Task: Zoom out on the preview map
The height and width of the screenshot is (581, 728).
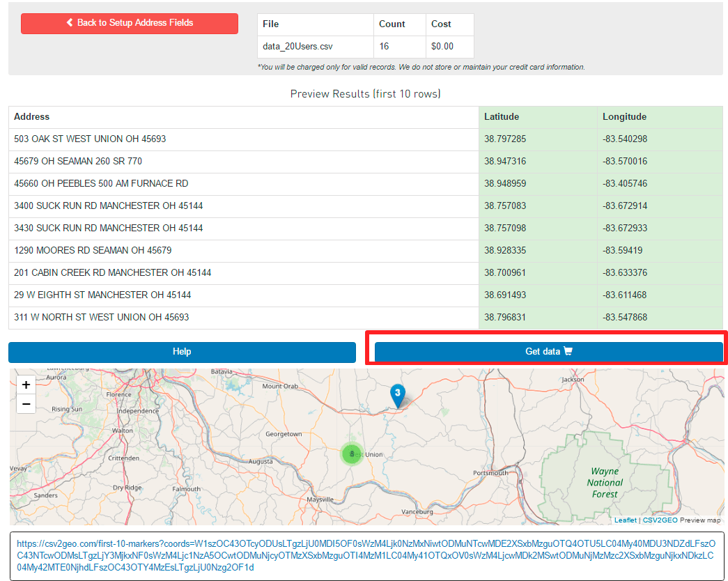Action: point(26,403)
